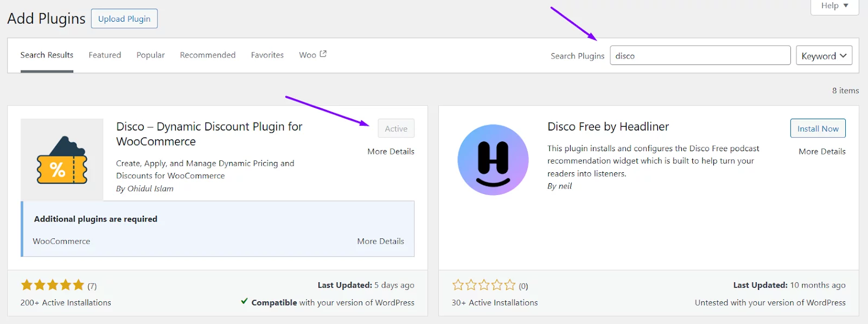Open Disco – Dynamic Discount Plugin title

point(209,134)
